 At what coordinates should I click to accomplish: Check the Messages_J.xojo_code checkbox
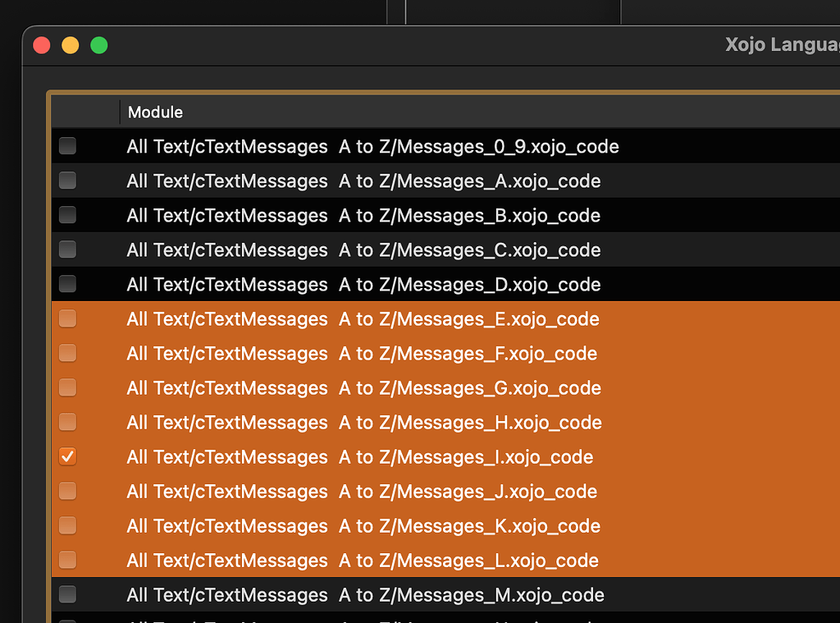pos(67,491)
